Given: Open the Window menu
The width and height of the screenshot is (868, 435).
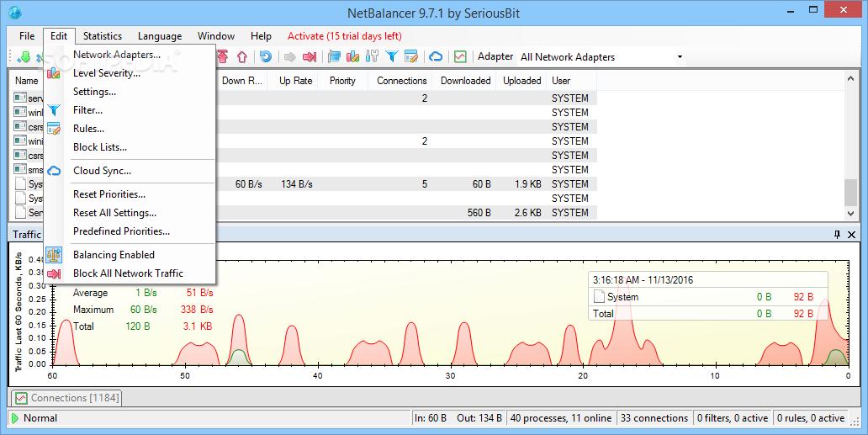Looking at the screenshot, I should 216,36.
